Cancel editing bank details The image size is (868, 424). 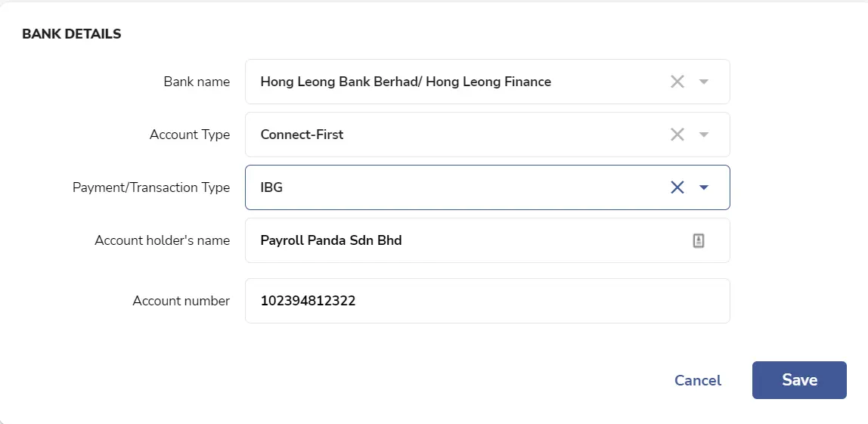pyautogui.click(x=697, y=380)
